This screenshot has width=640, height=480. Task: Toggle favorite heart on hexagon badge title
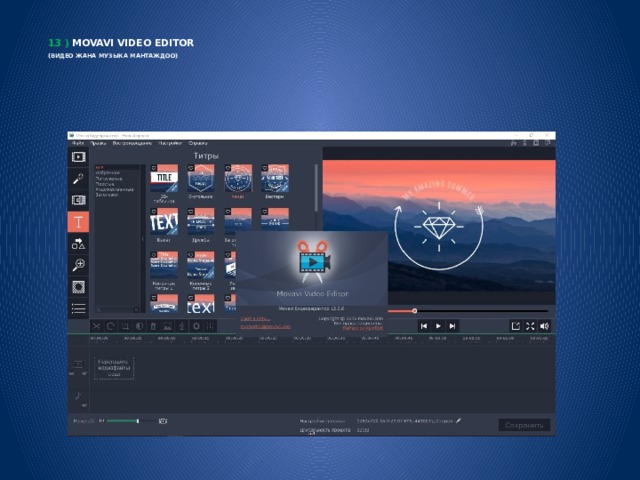coord(191,168)
